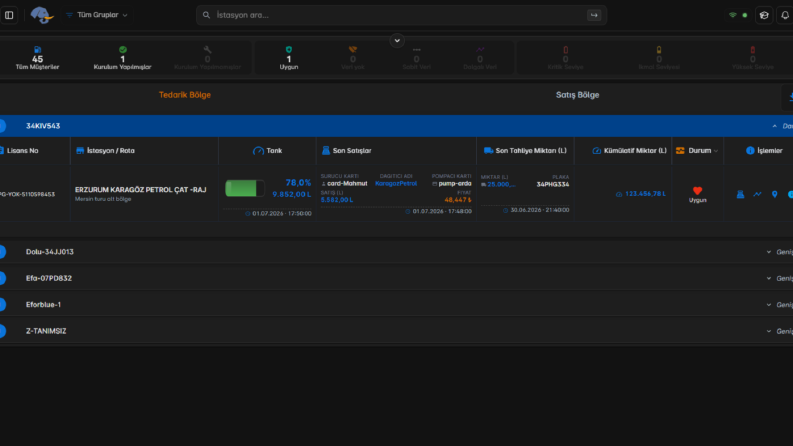
Task: Click driver card card-Mahmut
Action: (x=347, y=184)
